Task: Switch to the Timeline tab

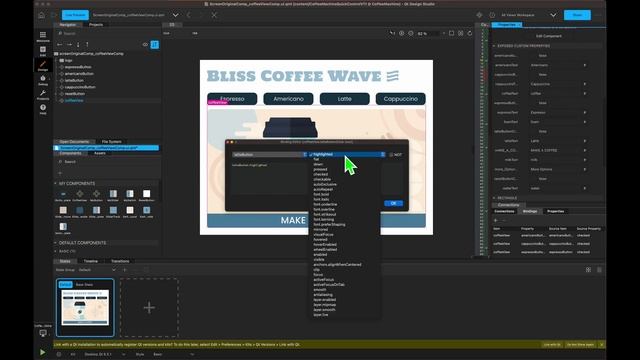Action: point(91,261)
